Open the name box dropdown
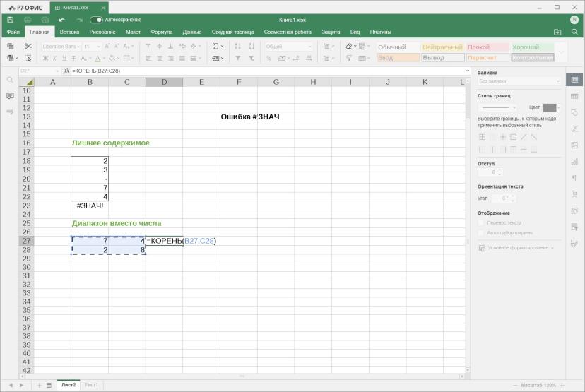This screenshot has height=392, width=585. (57, 71)
